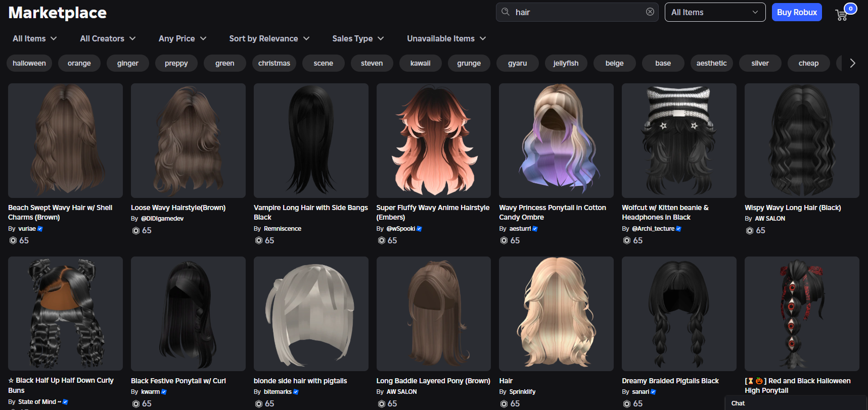Open Wispy Wavy Long Hair thumbnail

[802, 140]
